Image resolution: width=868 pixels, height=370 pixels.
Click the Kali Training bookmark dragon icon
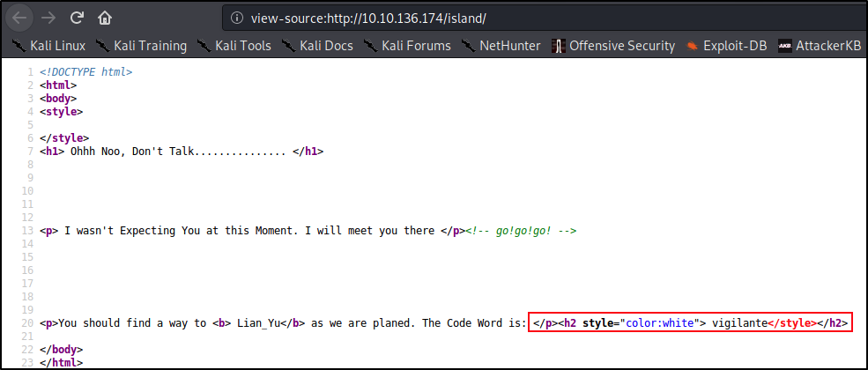click(x=103, y=46)
